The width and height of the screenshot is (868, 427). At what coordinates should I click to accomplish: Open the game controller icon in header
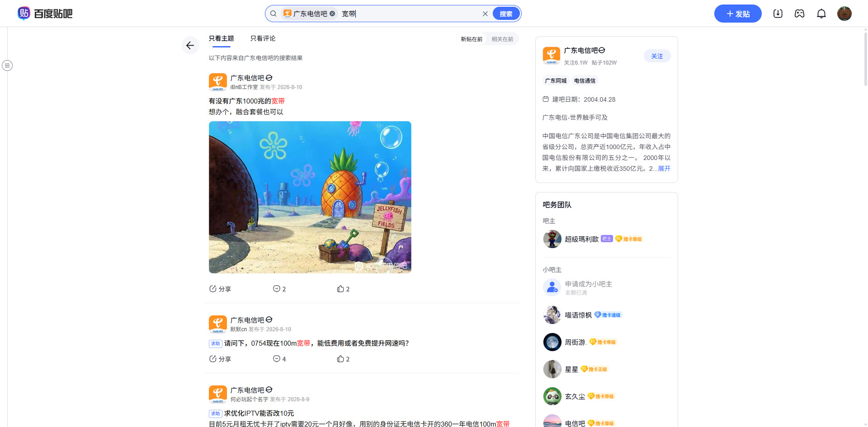(800, 14)
